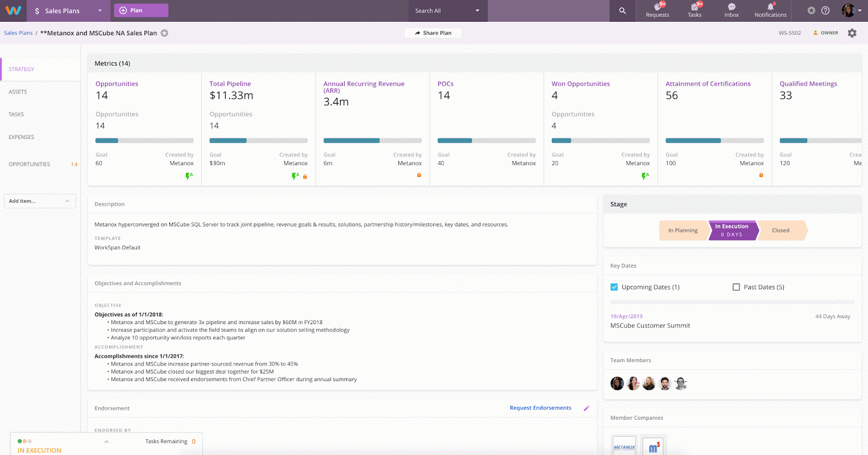Toggle the Upcoming Dates checkbox

(x=614, y=287)
